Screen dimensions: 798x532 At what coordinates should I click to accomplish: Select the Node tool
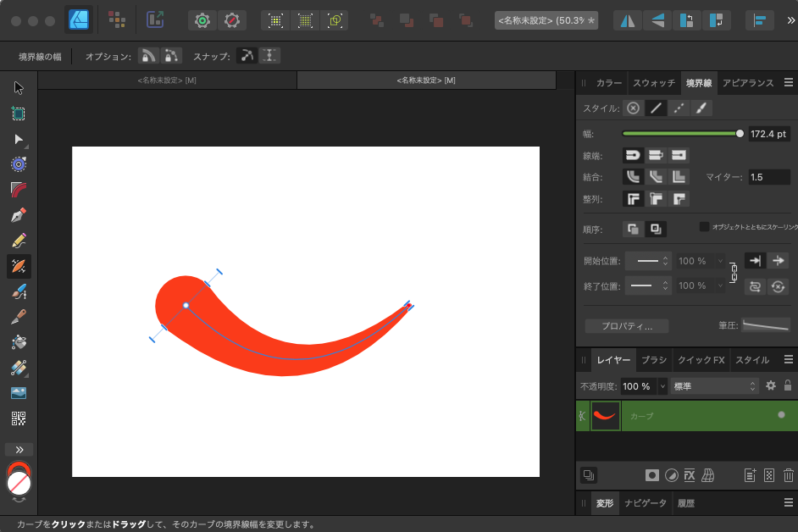(x=19, y=139)
